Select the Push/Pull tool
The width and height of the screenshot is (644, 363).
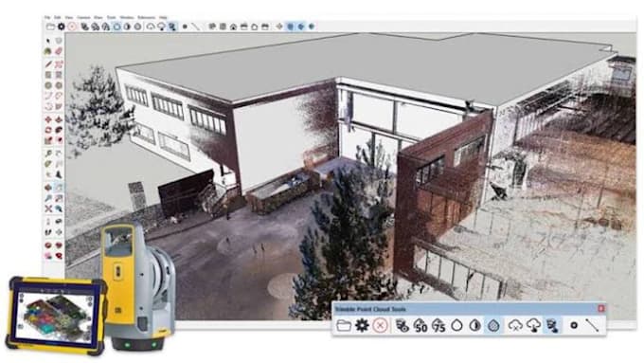pyautogui.click(x=59, y=119)
